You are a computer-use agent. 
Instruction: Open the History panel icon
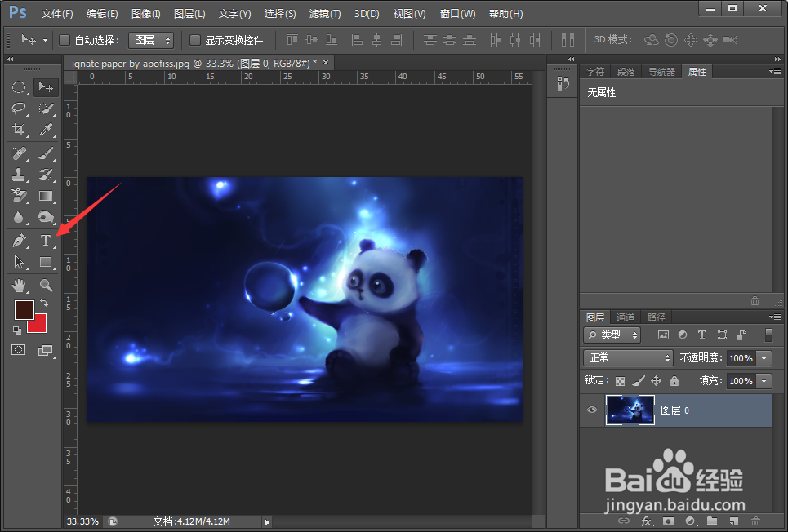click(x=563, y=83)
